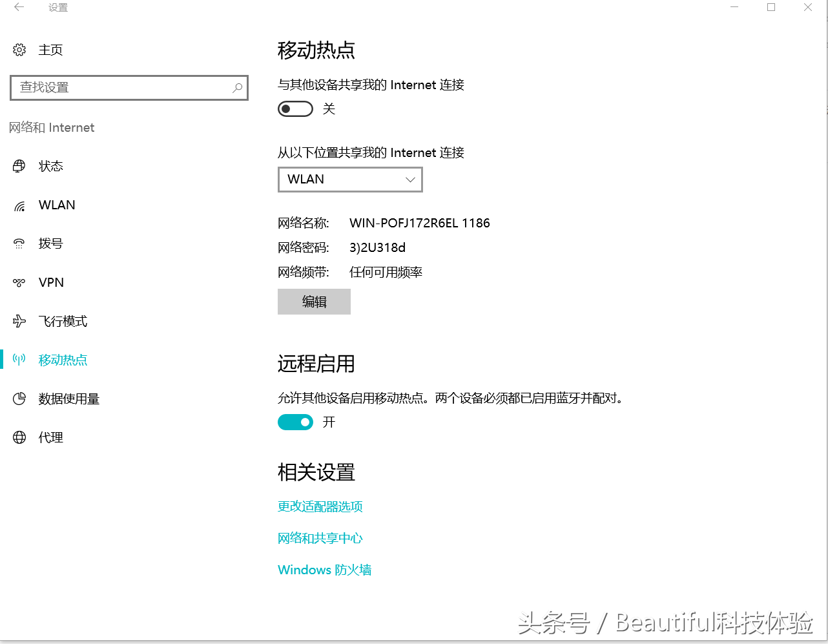Close the Settings window
828x644 pixels.
tap(808, 8)
